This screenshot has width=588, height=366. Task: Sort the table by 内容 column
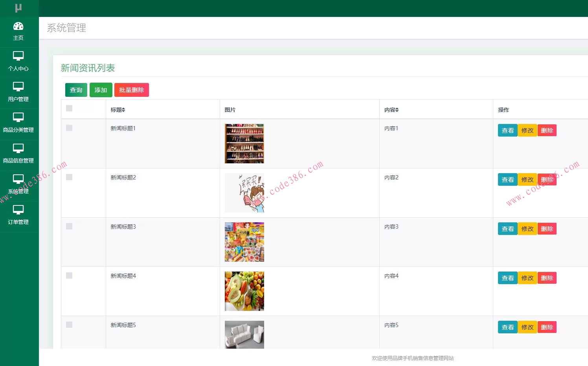(391, 110)
